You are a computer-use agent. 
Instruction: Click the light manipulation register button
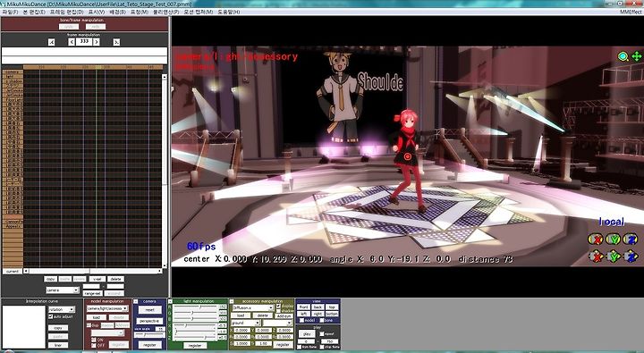pyautogui.click(x=195, y=345)
